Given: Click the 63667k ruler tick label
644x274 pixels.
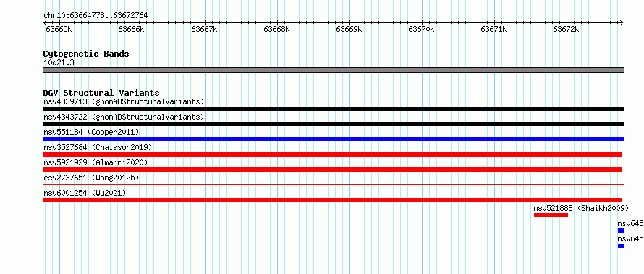Looking at the screenshot, I should pos(204,29).
